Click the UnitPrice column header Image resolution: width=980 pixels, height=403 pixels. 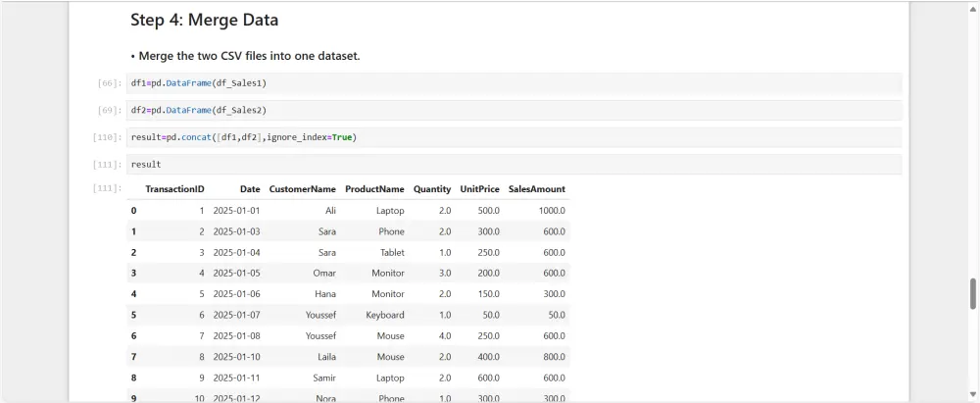point(479,189)
